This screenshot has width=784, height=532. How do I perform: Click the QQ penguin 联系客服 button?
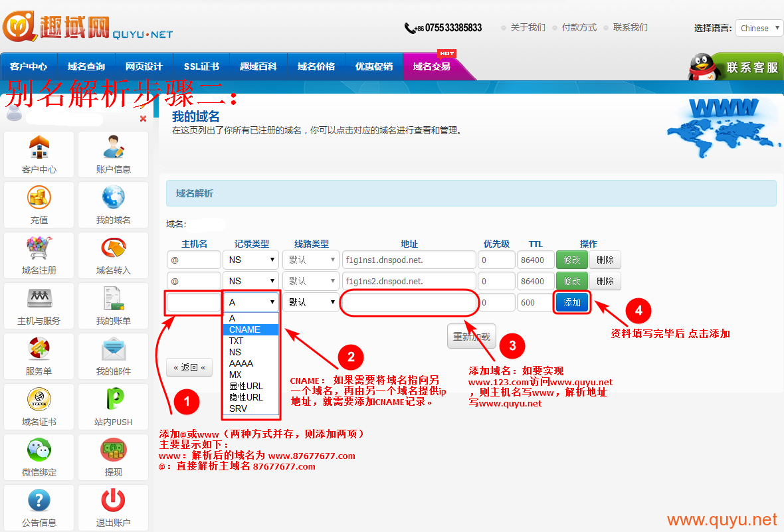(x=735, y=66)
